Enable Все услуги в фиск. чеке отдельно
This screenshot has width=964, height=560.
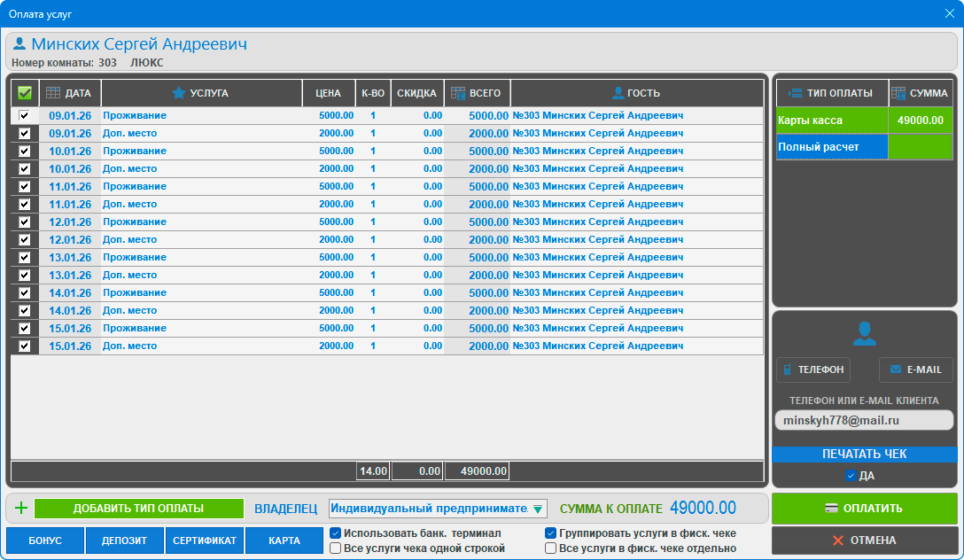(x=551, y=548)
